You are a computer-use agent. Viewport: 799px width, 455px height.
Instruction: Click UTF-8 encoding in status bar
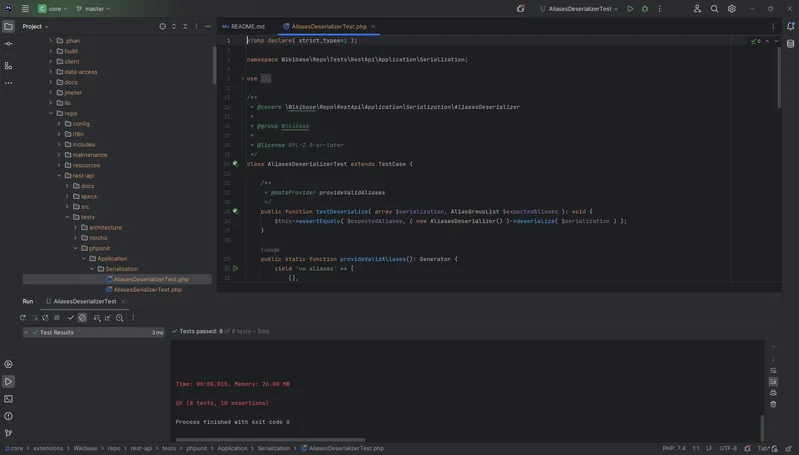(728, 449)
